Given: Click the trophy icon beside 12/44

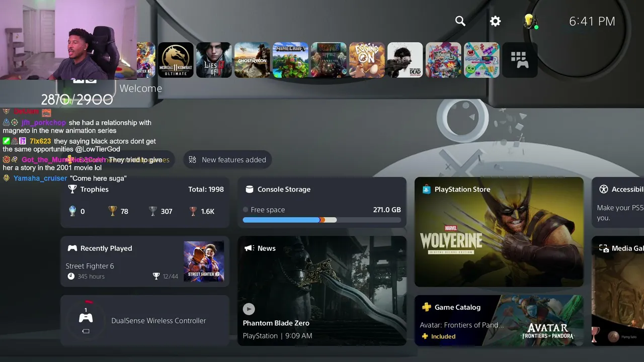Looking at the screenshot, I should click(156, 276).
